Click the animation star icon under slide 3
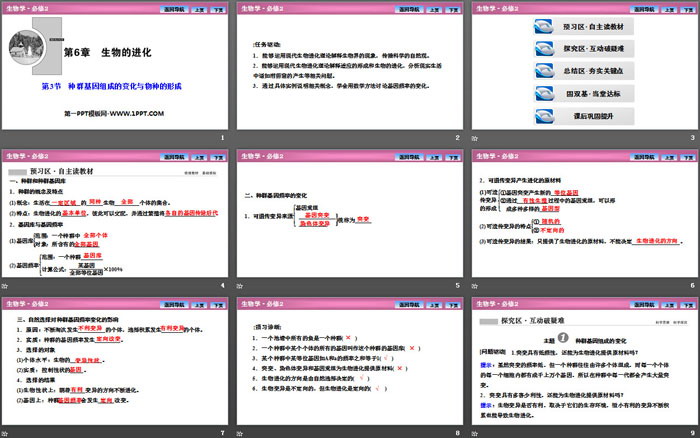 tap(475, 138)
